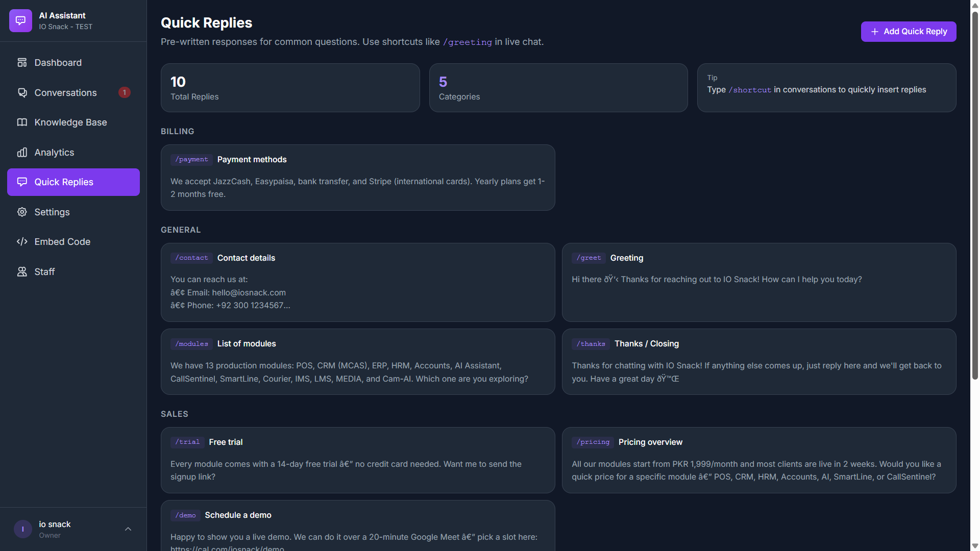Click the GENERAL section heading
The width and height of the screenshot is (980, 551).
point(181,230)
